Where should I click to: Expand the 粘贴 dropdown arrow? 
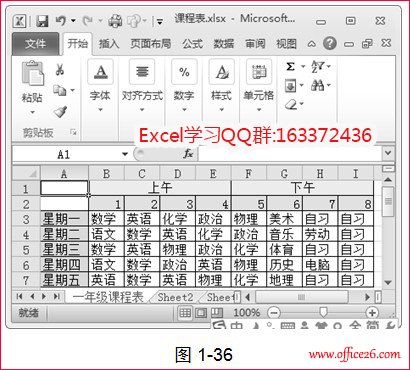[x=32, y=112]
